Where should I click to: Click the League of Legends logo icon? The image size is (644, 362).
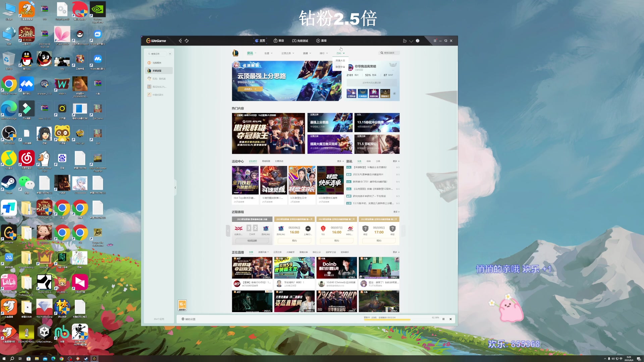pyautogui.click(x=235, y=53)
